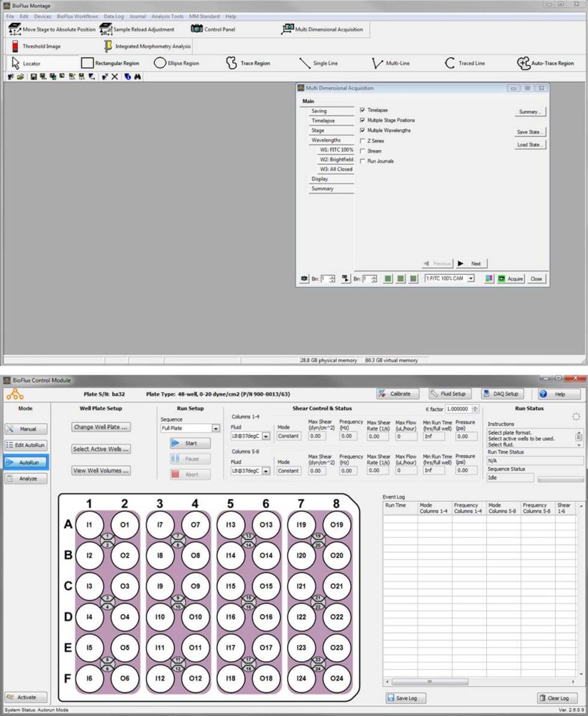Screen dimensions: 588x716
Task: Select the Single Line tool
Action: (318, 63)
